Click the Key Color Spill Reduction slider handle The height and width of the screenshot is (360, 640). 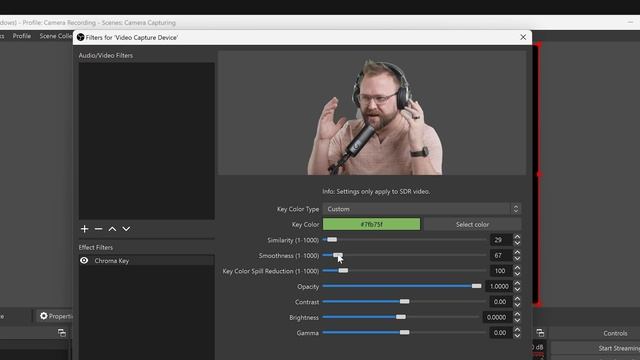343,271
